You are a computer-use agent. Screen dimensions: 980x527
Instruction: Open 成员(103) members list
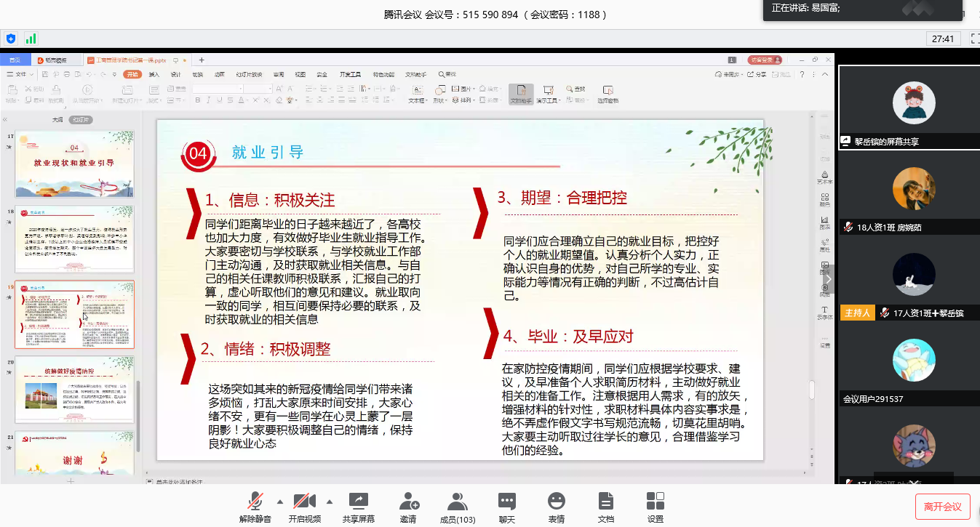457,502
